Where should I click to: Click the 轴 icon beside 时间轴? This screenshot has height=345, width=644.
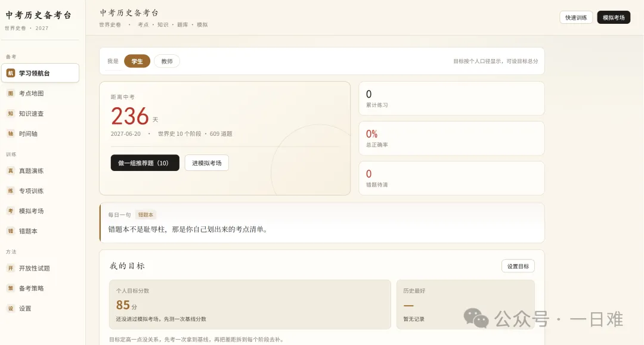coord(11,133)
